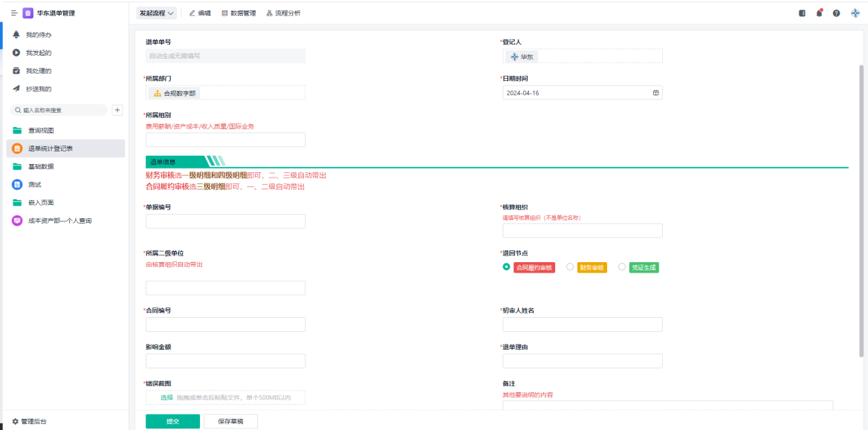Click the 单据编号 input field

pos(225,221)
